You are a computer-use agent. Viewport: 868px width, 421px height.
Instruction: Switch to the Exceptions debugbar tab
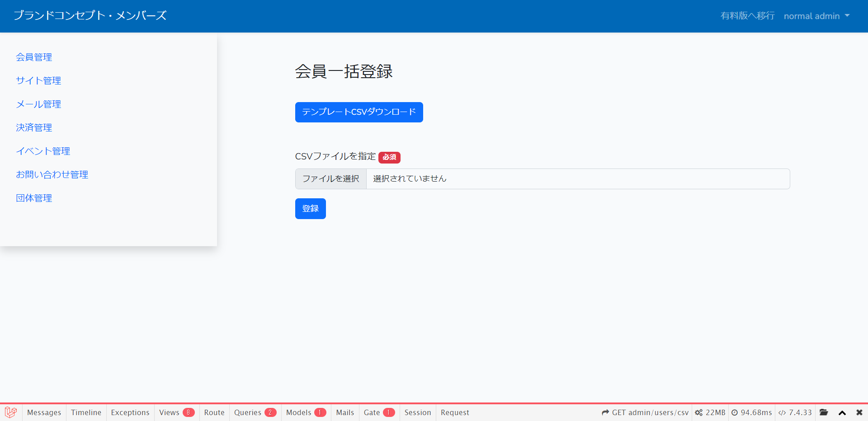tap(130, 412)
